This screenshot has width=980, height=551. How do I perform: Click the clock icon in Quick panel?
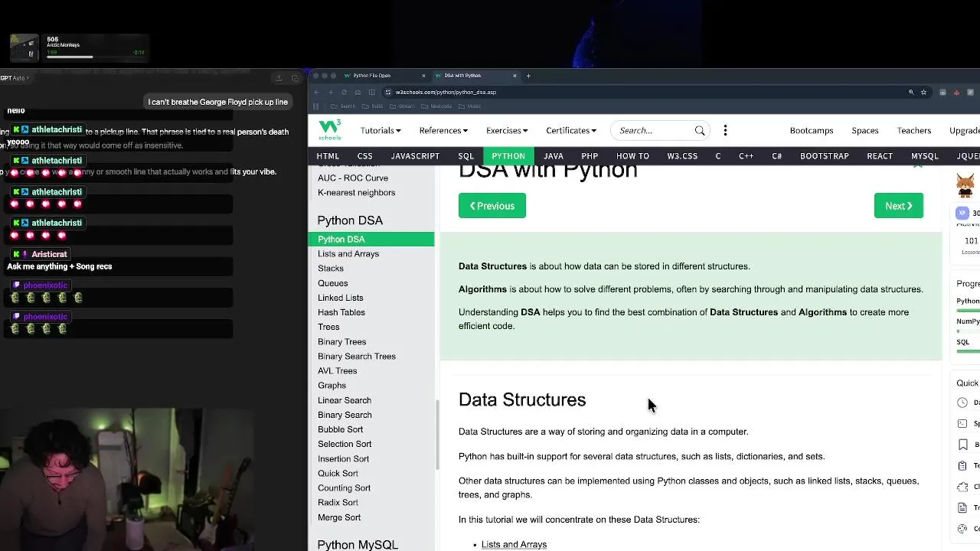[x=962, y=403]
